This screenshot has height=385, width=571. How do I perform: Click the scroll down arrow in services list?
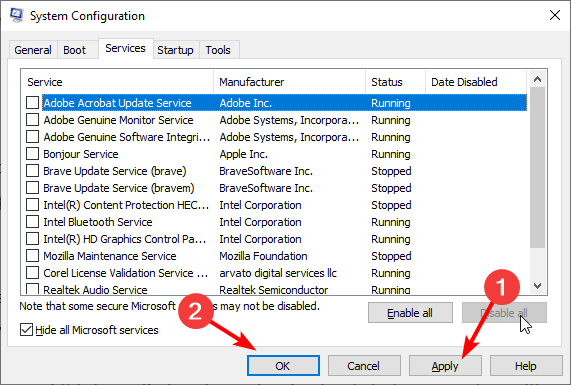pos(537,286)
